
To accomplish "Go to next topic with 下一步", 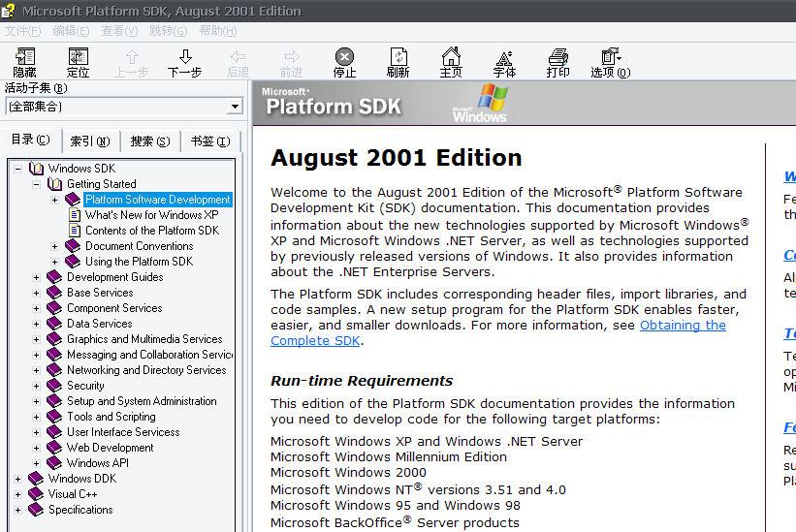I will coord(185,62).
